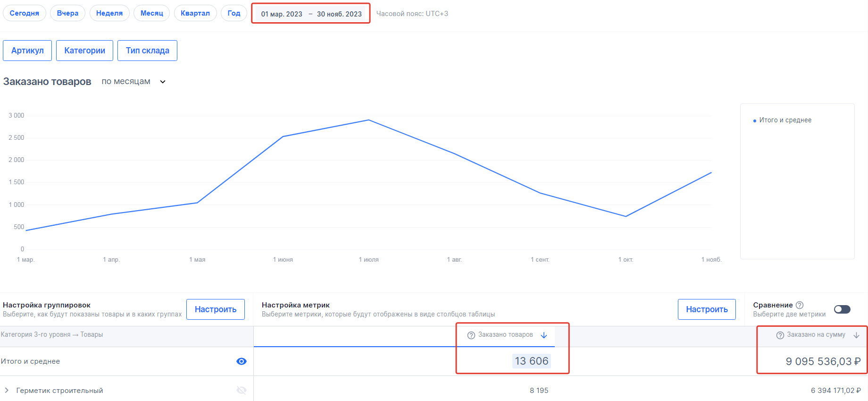Enable the Сравнение toggle switch
This screenshot has width=868, height=401.
(x=842, y=309)
